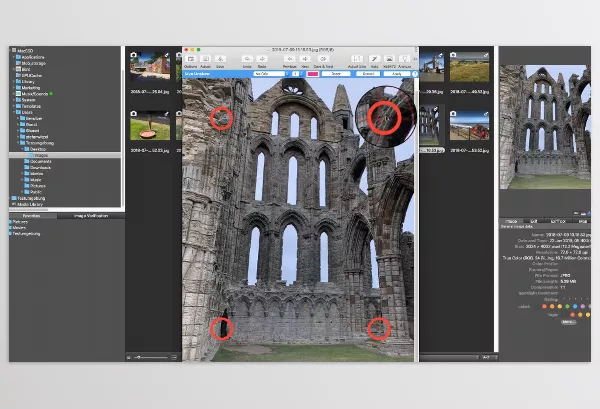Image resolution: width=600 pixels, height=409 pixels.
Task: Click the Save & Next icon
Action: 323,60
